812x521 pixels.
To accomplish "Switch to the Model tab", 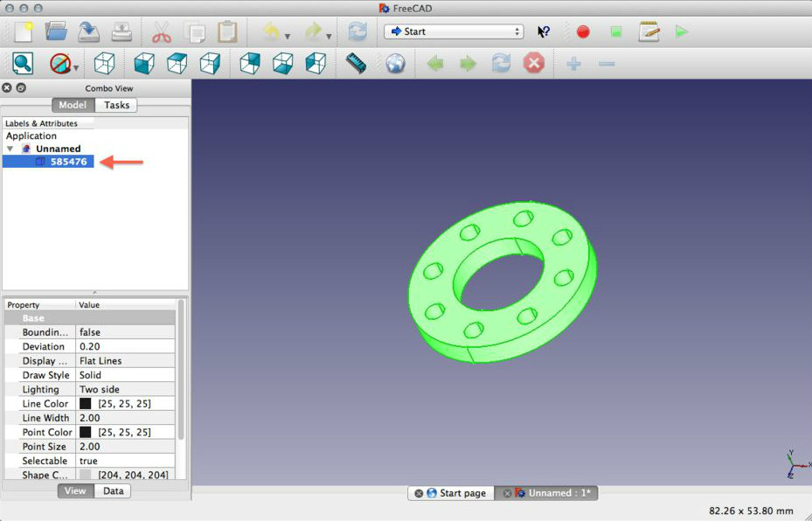I will [x=73, y=105].
